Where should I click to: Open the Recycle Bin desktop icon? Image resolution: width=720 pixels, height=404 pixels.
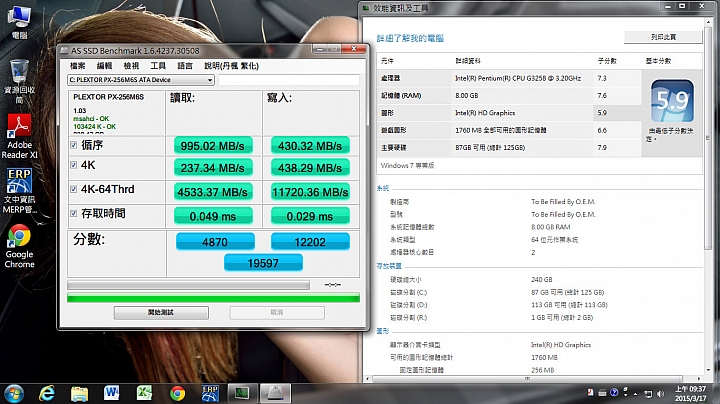[x=19, y=81]
